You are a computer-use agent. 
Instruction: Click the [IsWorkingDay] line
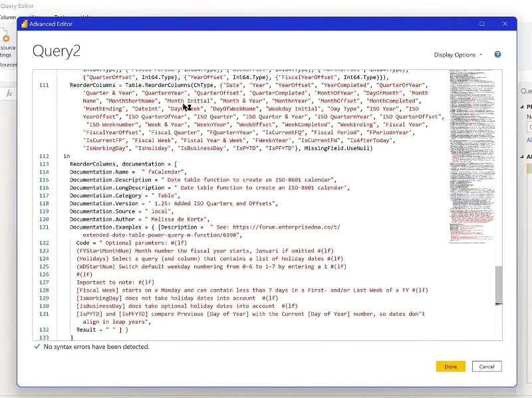[177, 298]
